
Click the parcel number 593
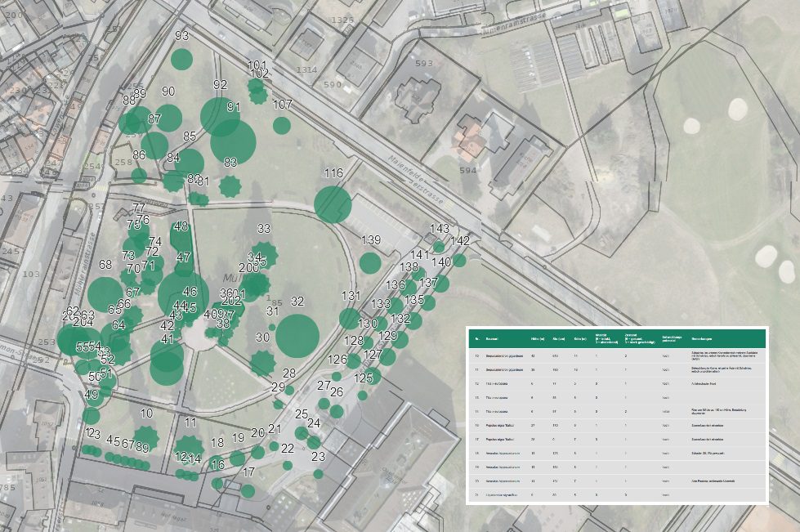click(424, 64)
